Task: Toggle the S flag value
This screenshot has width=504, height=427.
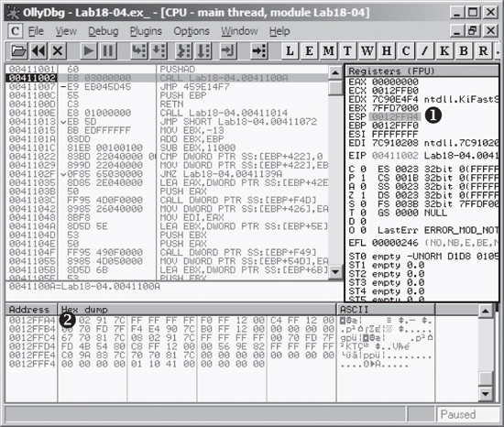Action: click(363, 203)
